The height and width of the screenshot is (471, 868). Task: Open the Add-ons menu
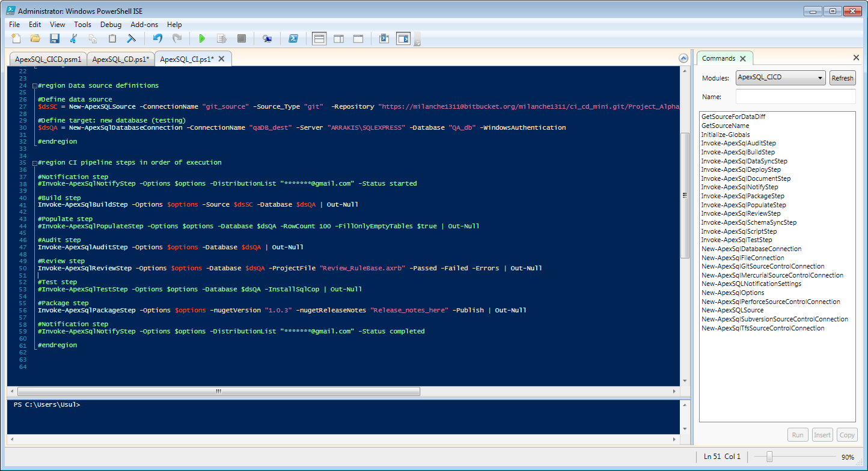(x=144, y=25)
